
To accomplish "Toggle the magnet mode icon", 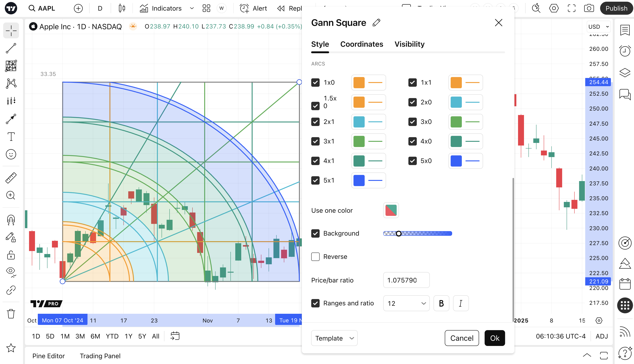I will coord(11,220).
